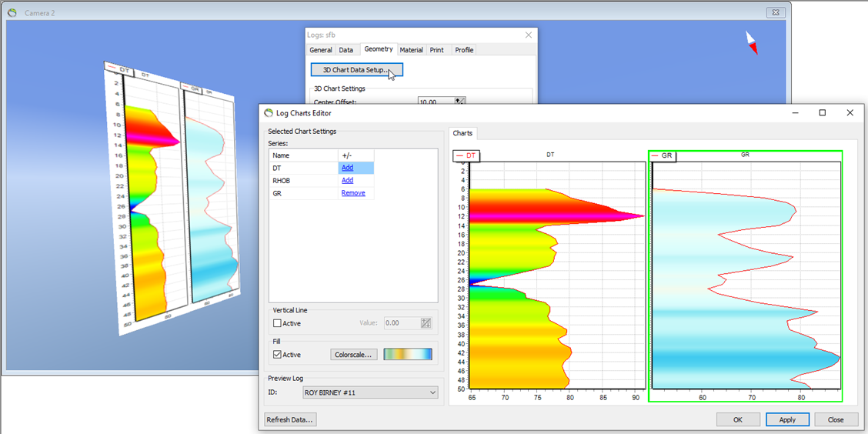Open the Material tab

(x=412, y=50)
